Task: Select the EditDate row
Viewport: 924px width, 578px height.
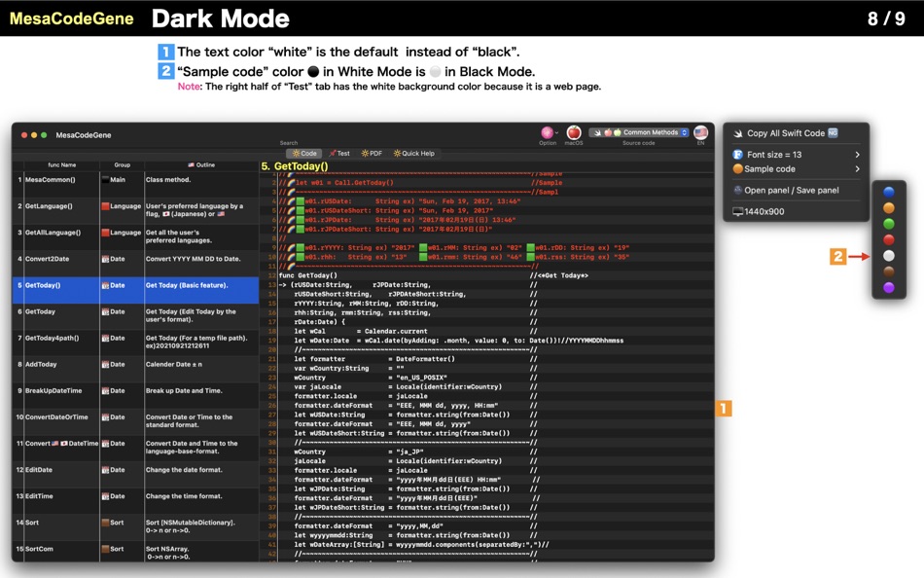Action: [135, 474]
